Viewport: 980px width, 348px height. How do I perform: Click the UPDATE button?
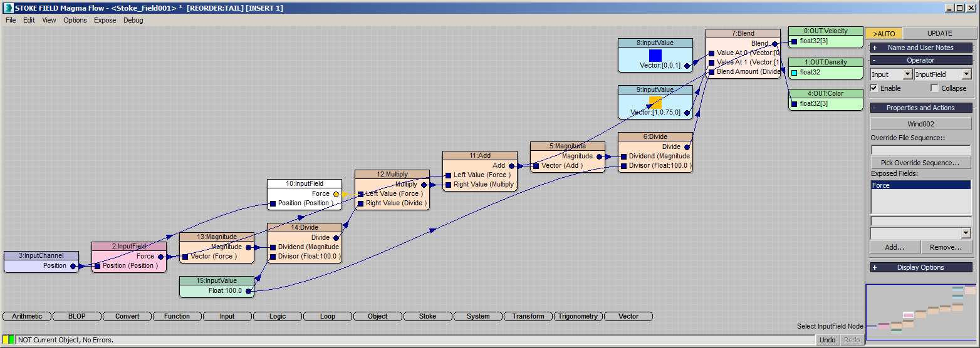point(939,34)
